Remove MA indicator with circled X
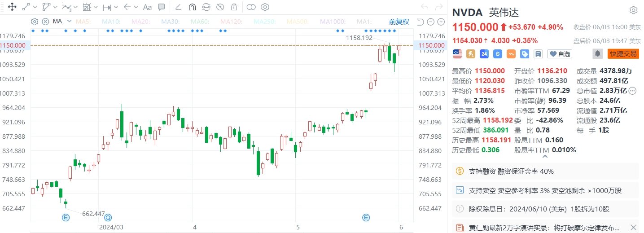 click(x=45, y=22)
